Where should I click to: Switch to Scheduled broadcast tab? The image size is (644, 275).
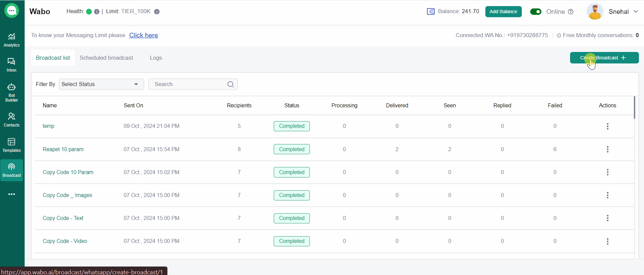click(106, 58)
